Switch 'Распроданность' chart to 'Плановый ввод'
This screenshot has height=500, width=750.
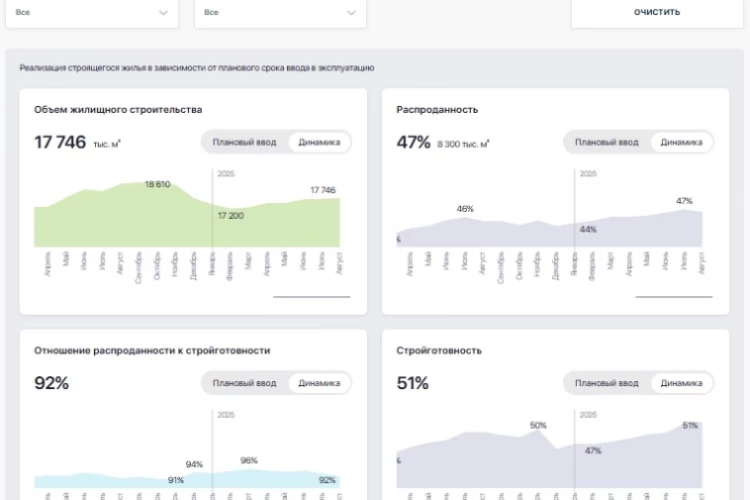point(607,142)
